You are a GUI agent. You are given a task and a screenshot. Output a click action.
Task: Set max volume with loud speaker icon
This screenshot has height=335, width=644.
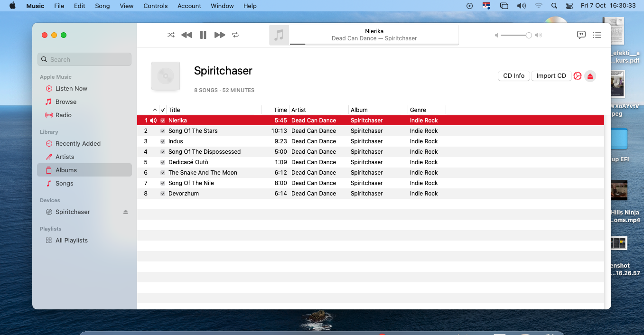click(x=538, y=35)
